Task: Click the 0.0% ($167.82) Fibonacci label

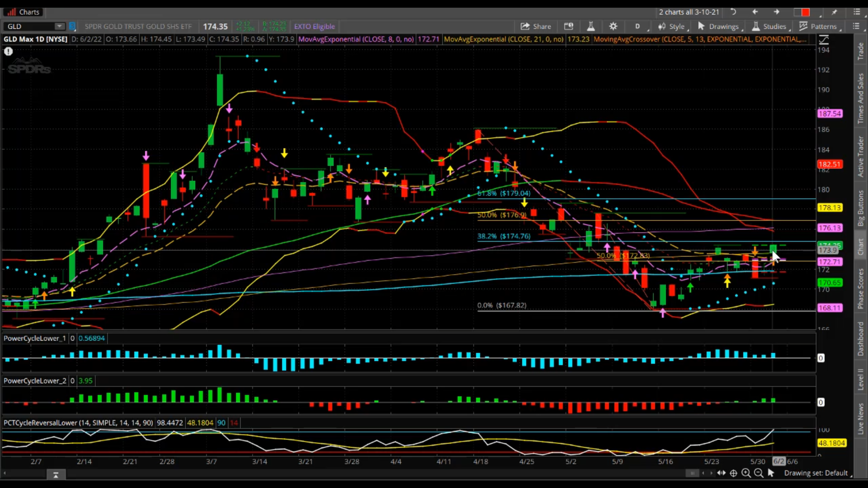Action: point(502,305)
